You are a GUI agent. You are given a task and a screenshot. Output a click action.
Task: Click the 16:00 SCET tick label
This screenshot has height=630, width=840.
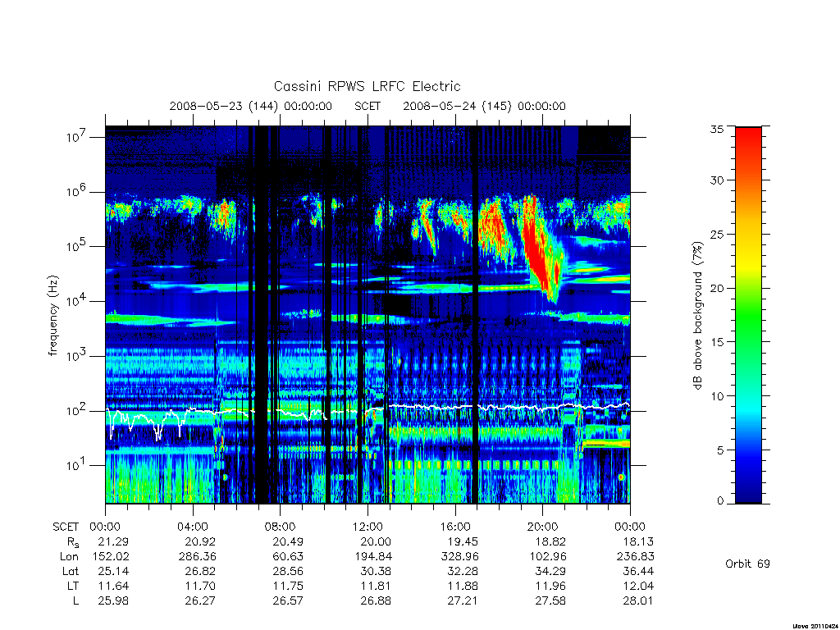pyautogui.click(x=454, y=527)
